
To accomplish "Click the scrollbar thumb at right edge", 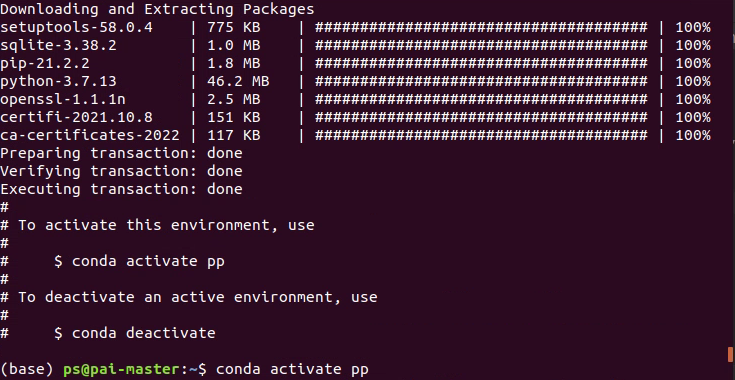I will click(x=730, y=355).
